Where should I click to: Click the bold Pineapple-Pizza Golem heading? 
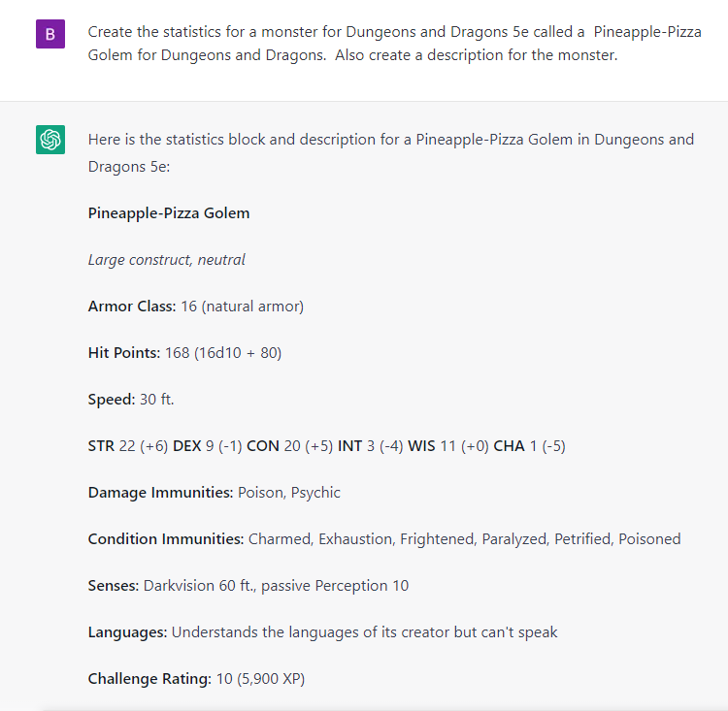point(169,213)
